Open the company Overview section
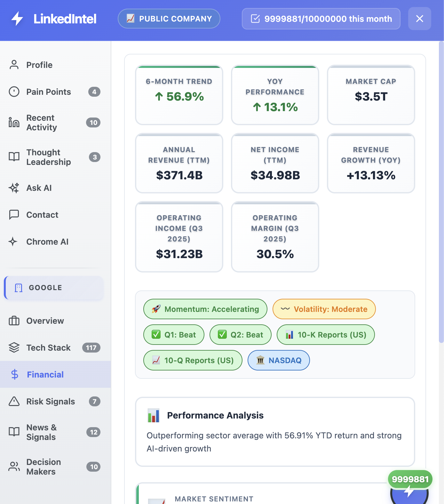444x504 pixels. (55, 321)
